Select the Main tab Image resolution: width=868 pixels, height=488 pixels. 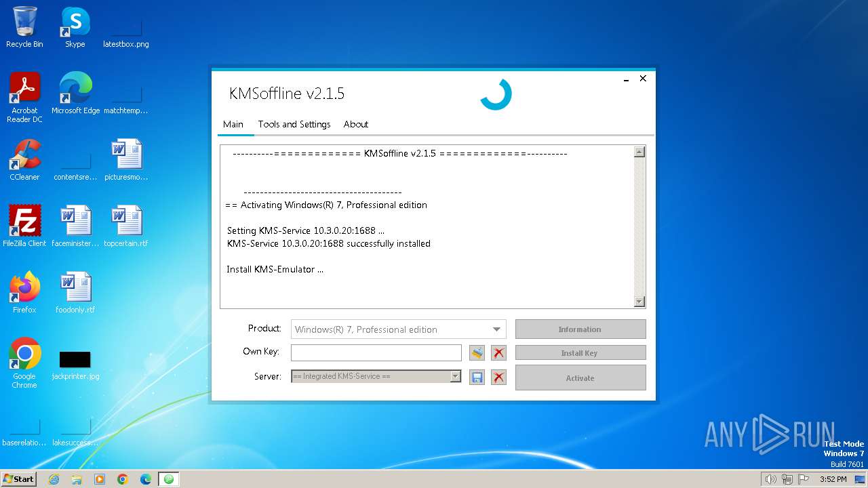[233, 124]
